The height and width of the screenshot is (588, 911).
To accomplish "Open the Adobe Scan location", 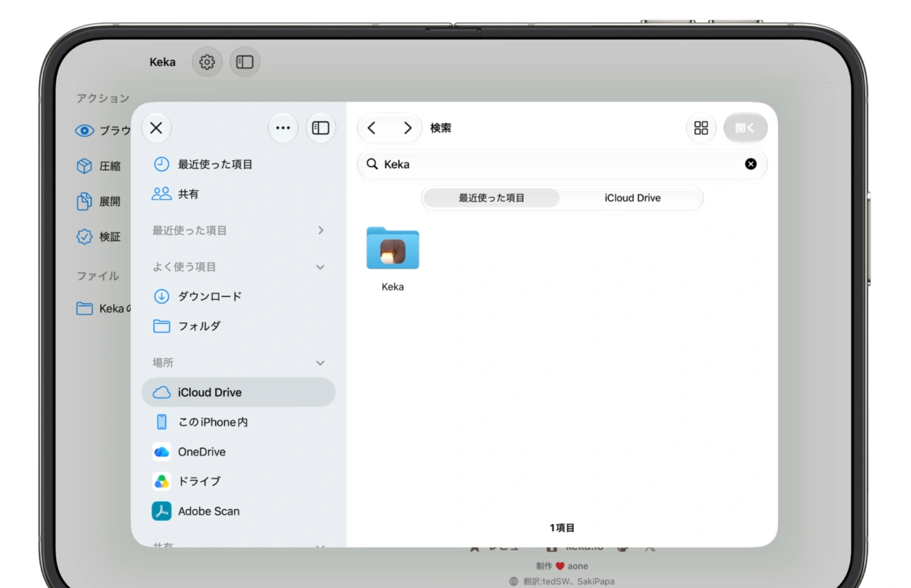I will [238, 511].
